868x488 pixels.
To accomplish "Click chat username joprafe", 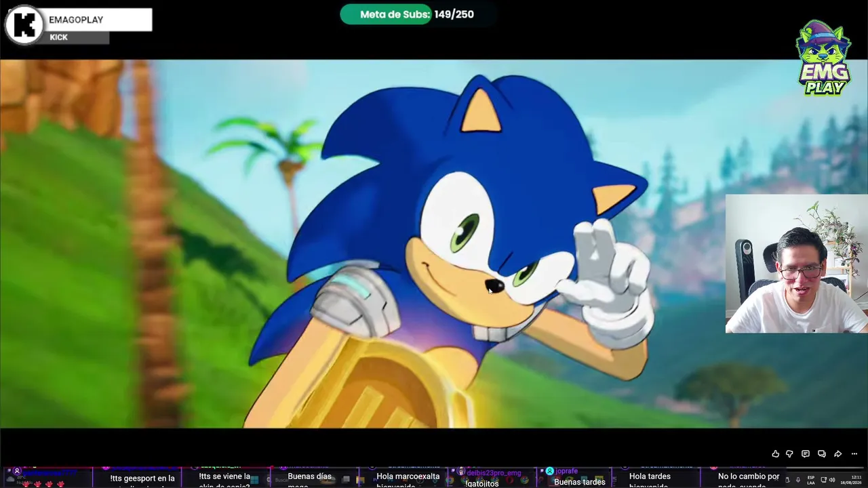I will (567, 471).
